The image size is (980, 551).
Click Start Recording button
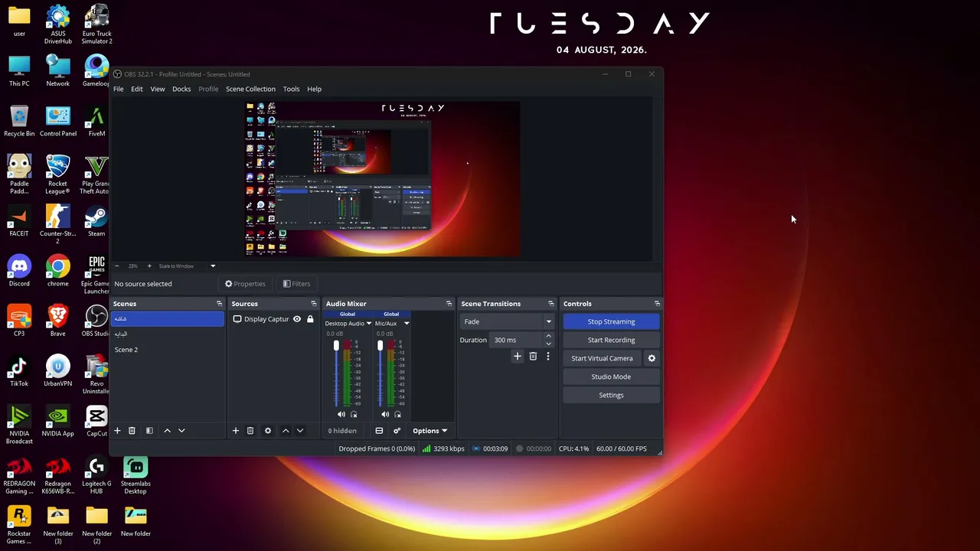click(611, 340)
